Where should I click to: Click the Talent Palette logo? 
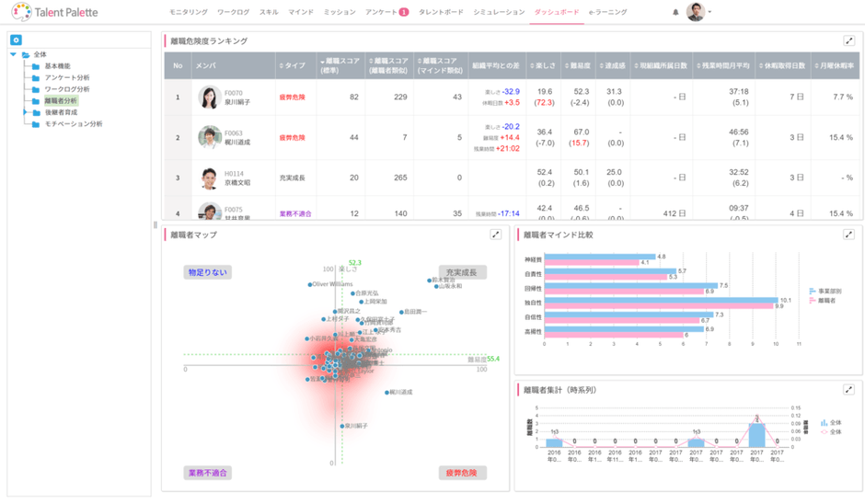click(53, 13)
